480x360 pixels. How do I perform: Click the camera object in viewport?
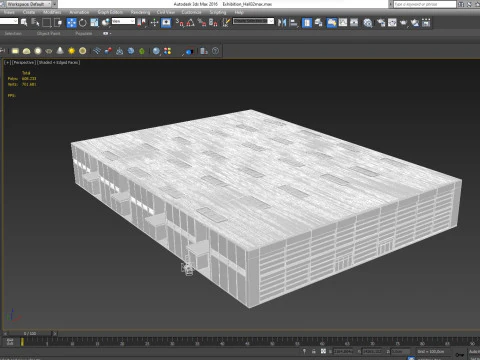[x=187, y=267]
